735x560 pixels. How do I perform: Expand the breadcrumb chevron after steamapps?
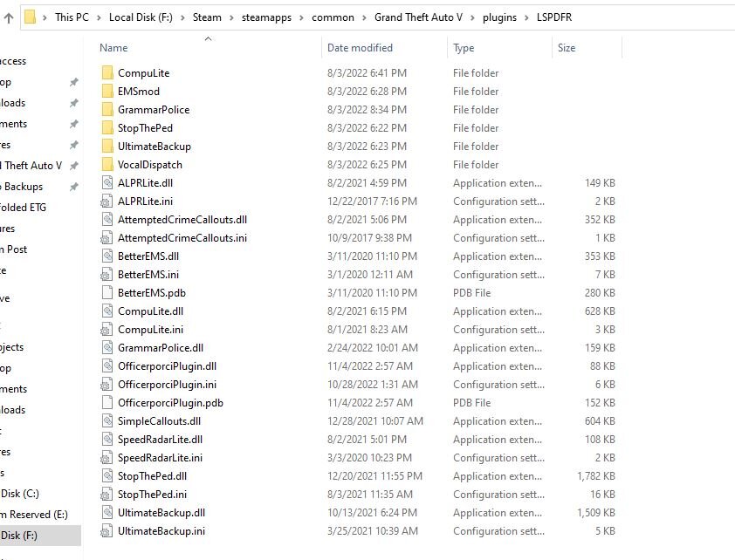click(x=301, y=17)
